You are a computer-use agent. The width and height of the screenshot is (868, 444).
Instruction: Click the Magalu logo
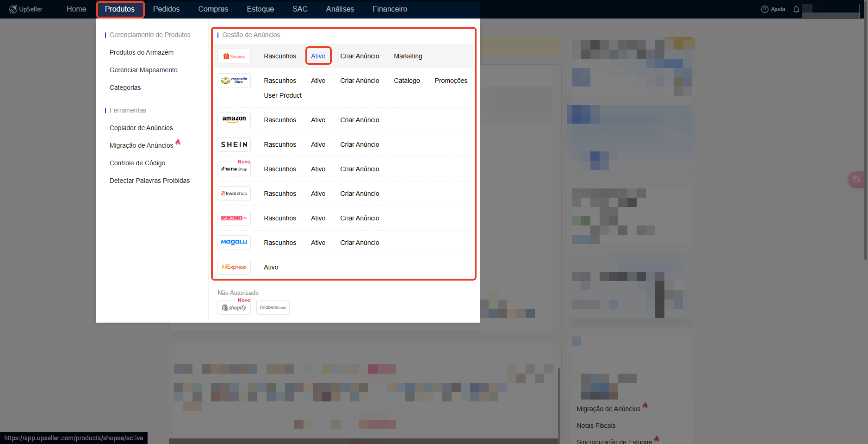(x=234, y=243)
